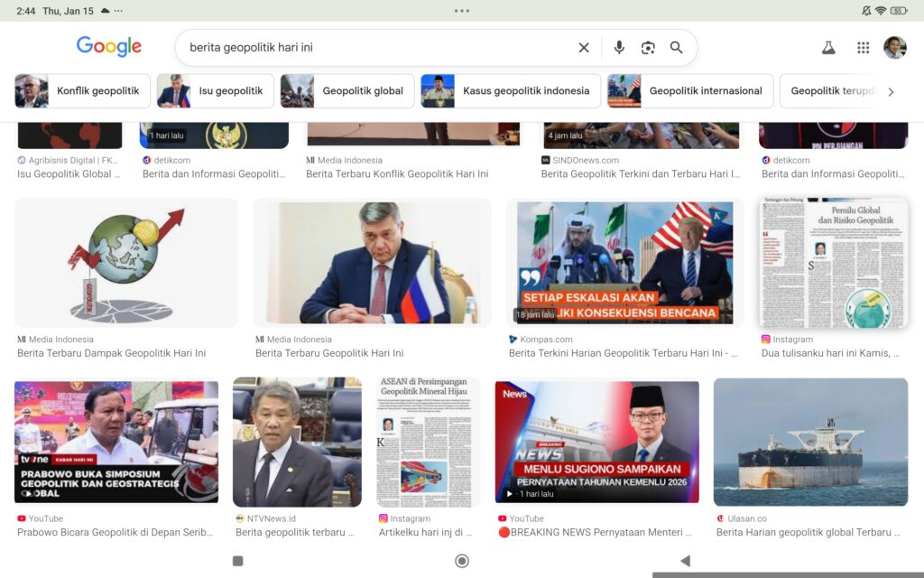The image size is (924, 578).
Task: Select the Geopolitik global filter chip
Action: click(x=347, y=91)
